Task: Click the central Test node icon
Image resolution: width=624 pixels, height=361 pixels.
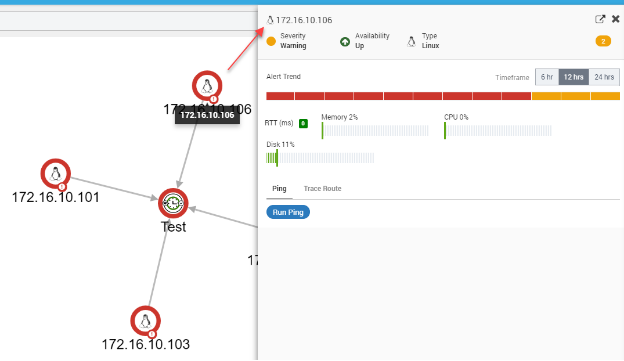Action: 173,203
